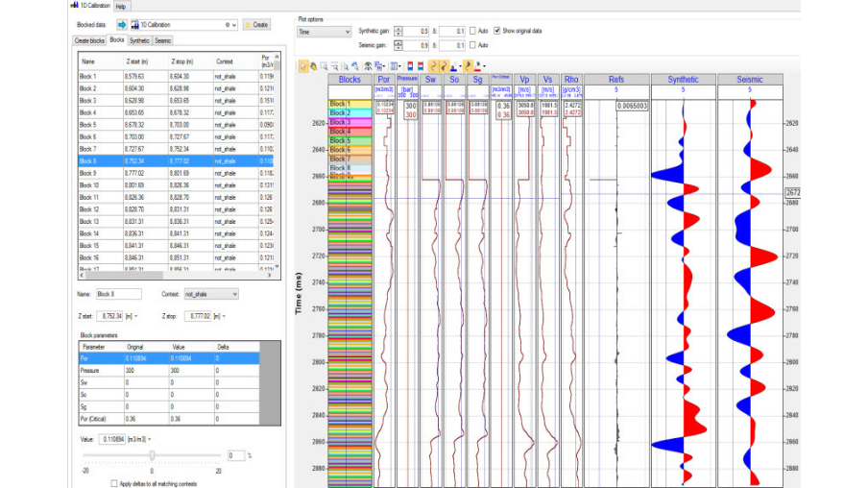Open the Create blocks tab
Viewport: 868px width, 488px height.
point(89,40)
